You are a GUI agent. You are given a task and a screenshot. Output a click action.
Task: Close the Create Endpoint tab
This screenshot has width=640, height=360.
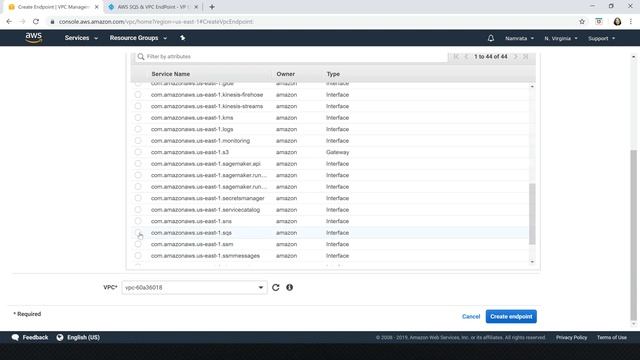pyautogui.click(x=97, y=7)
